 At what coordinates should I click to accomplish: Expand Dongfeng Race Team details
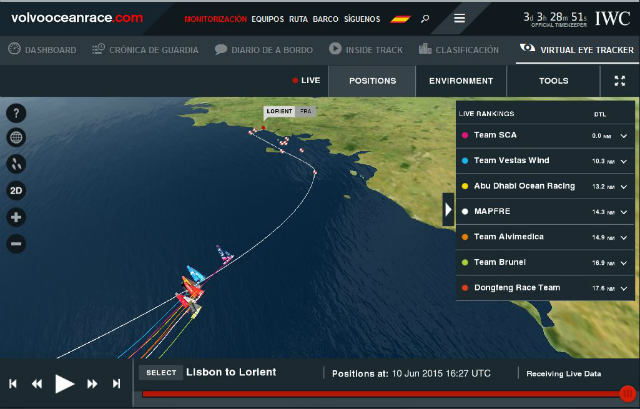tap(624, 289)
